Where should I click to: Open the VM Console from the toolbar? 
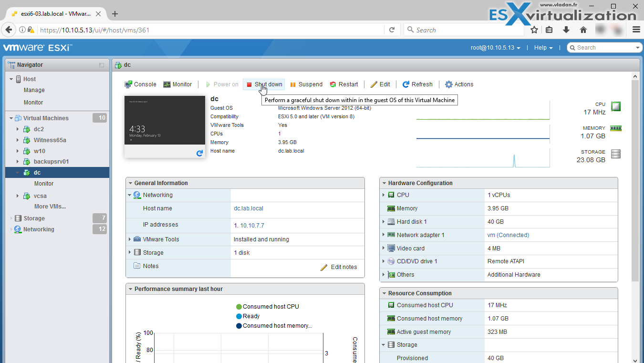[x=140, y=84]
